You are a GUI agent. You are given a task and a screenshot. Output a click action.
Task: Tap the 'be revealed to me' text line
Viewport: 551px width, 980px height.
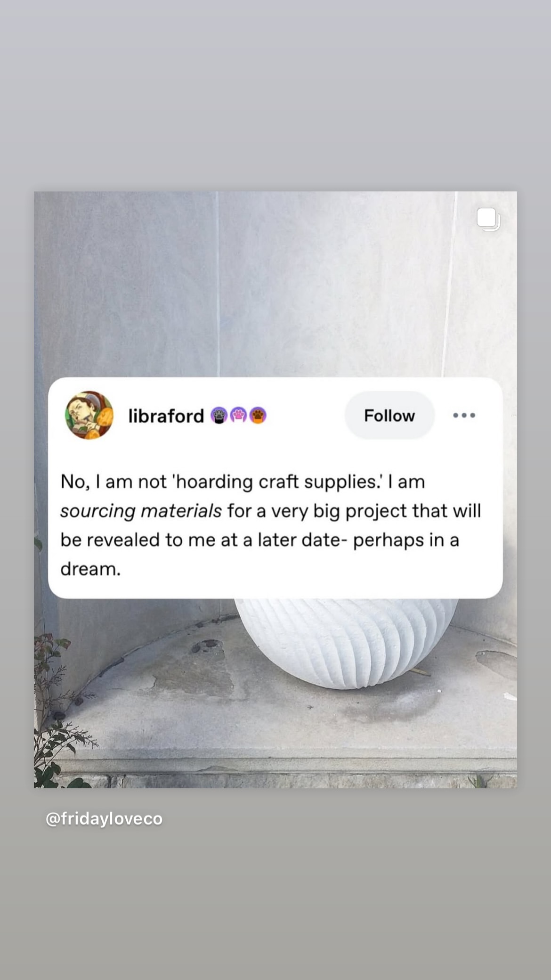click(259, 540)
